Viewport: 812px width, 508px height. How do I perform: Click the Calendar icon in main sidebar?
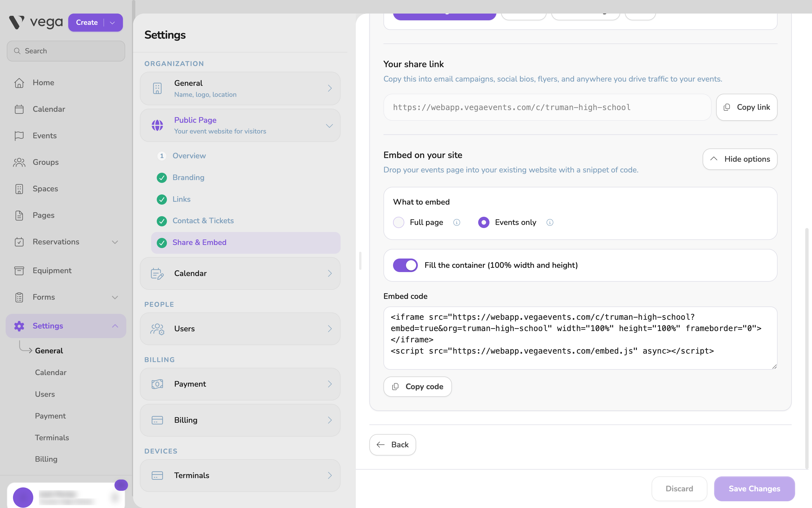[19, 109]
